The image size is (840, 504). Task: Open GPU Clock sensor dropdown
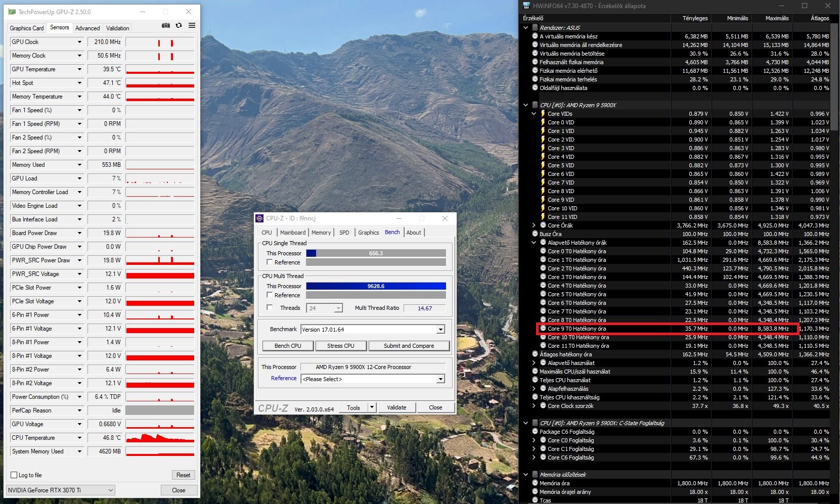[x=79, y=42]
